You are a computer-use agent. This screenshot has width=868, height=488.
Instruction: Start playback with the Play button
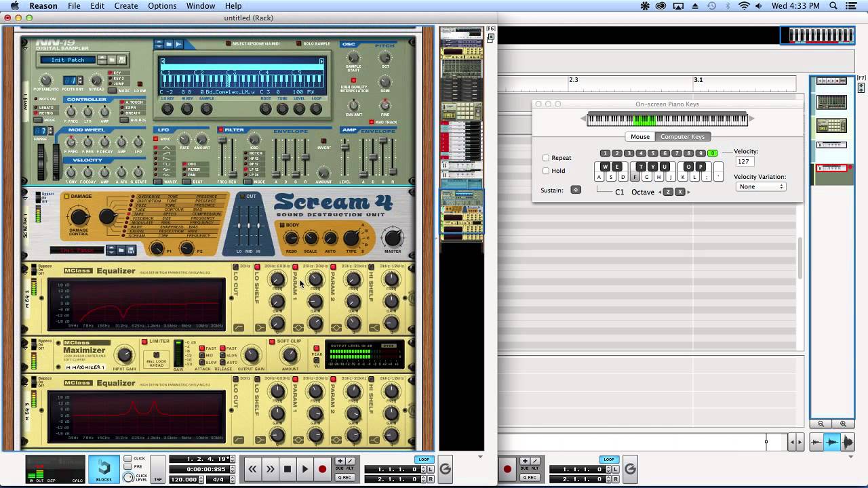point(305,469)
